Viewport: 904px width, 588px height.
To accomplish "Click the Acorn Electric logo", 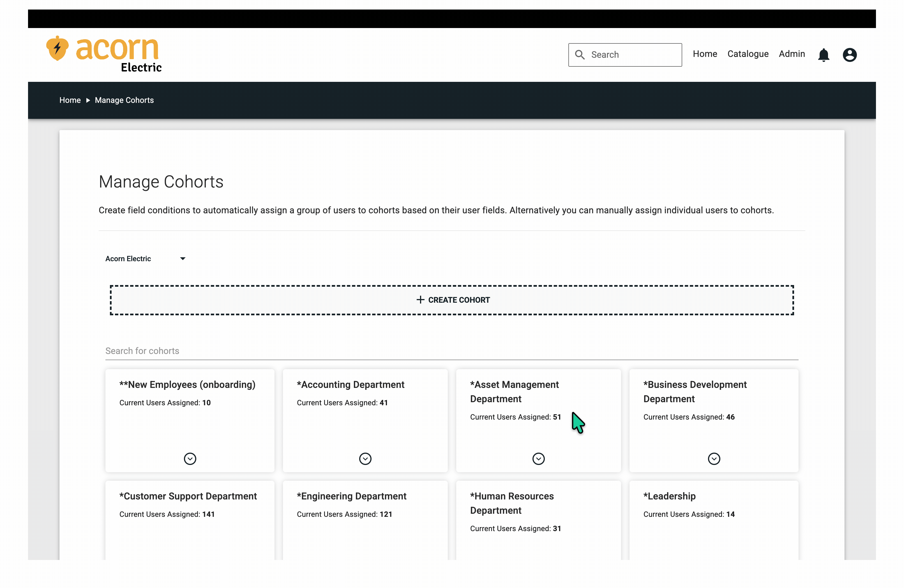I will pyautogui.click(x=104, y=54).
